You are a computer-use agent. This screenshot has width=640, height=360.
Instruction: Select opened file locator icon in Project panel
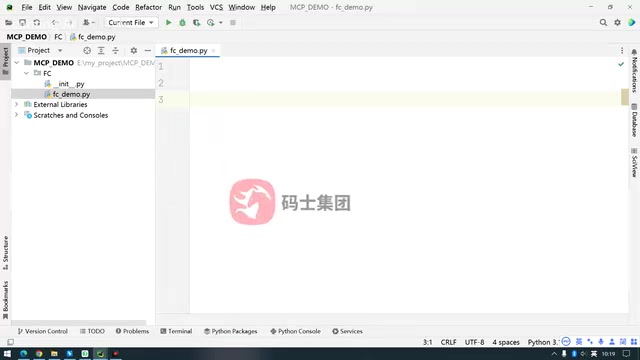pyautogui.click(x=87, y=51)
